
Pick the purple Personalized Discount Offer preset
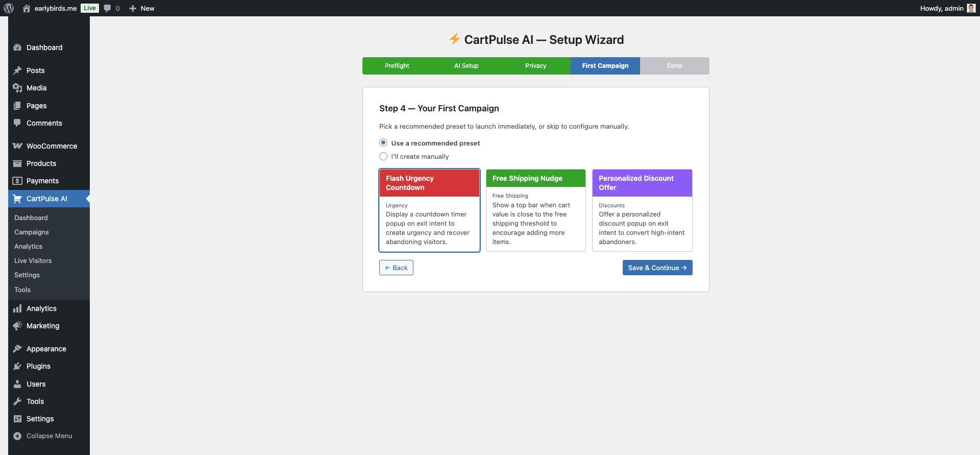[642, 210]
